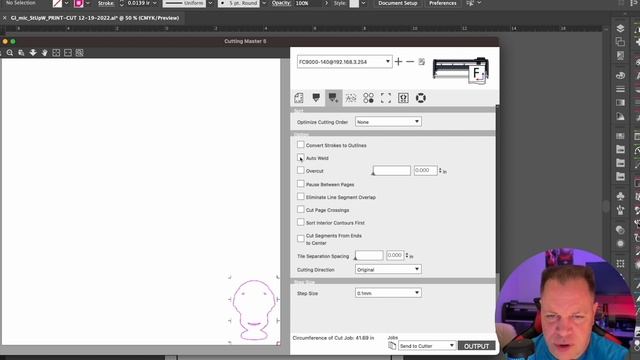Open the Advanced cut options tab icon

tap(333, 98)
